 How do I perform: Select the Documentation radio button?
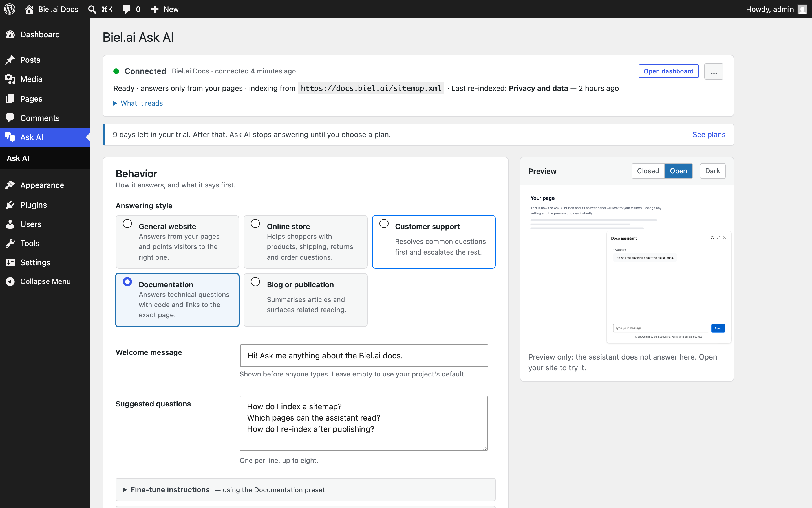pyautogui.click(x=127, y=282)
